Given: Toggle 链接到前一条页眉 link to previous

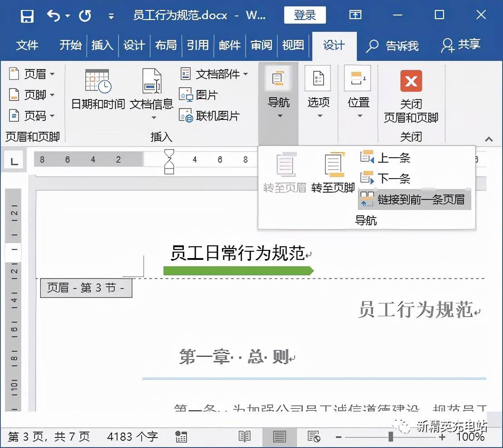Looking at the screenshot, I should (x=414, y=199).
